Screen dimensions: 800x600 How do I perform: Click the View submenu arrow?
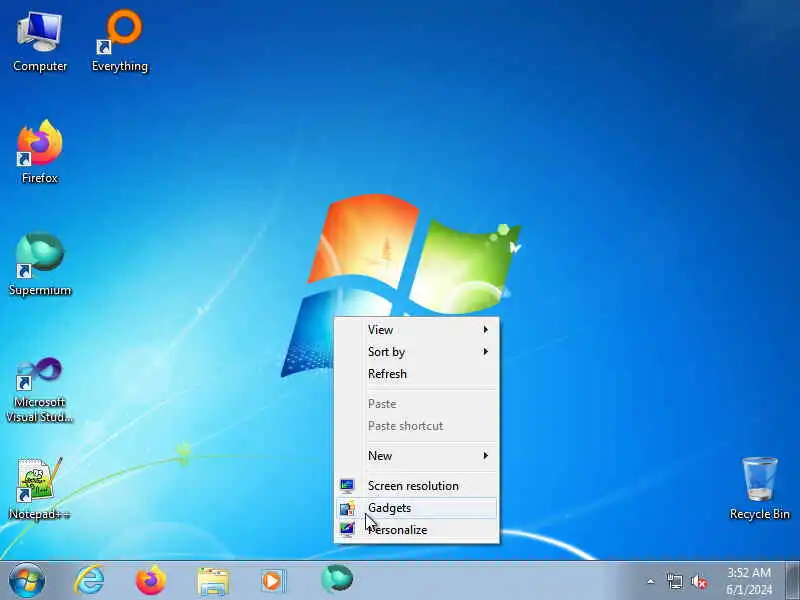[486, 330]
